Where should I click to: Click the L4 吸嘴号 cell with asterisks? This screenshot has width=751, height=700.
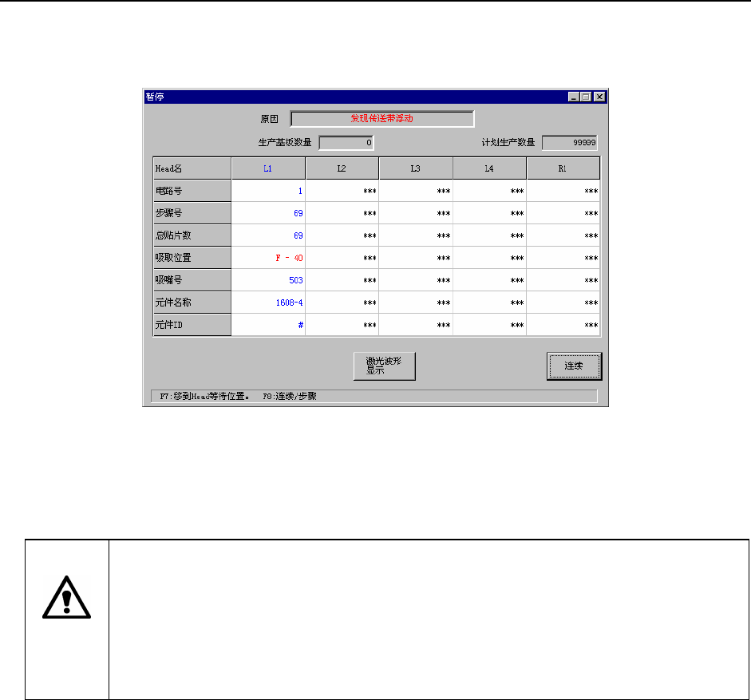(489, 280)
